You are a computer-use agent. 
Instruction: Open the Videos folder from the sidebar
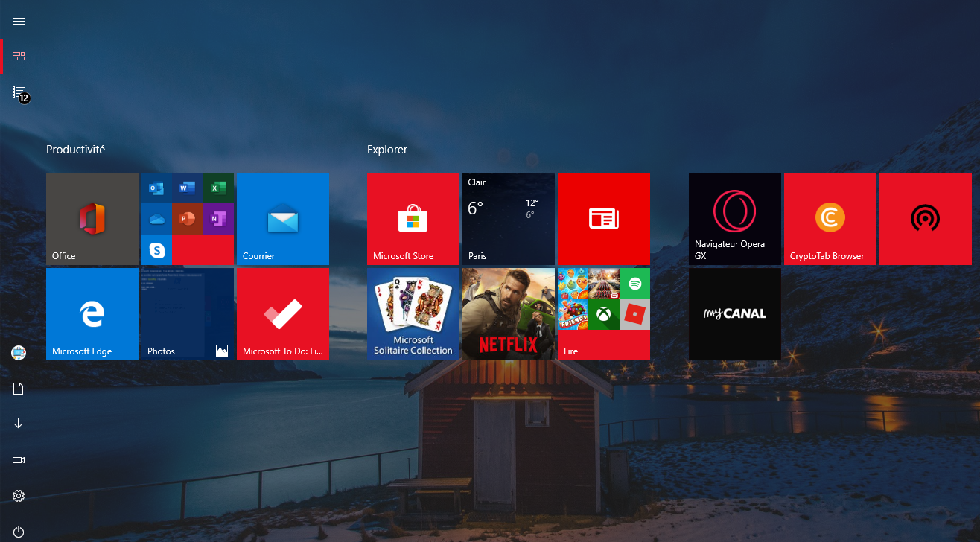pyautogui.click(x=19, y=460)
